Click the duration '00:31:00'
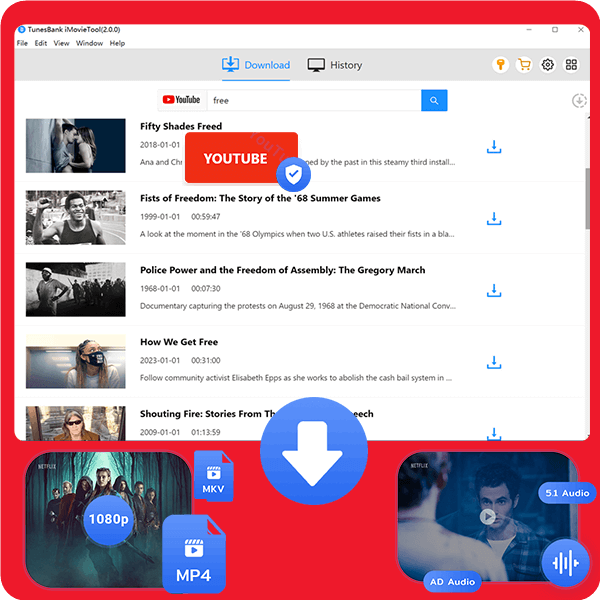The height and width of the screenshot is (600, 600). [x=206, y=360]
